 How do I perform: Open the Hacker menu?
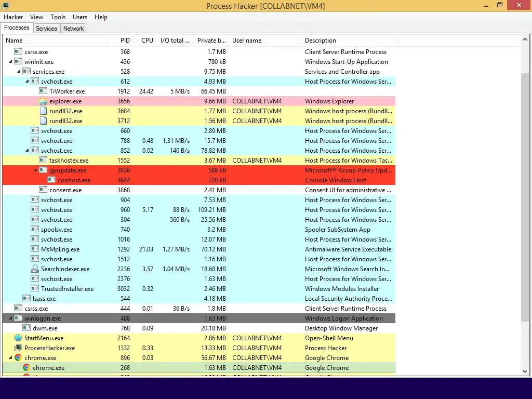coord(13,17)
